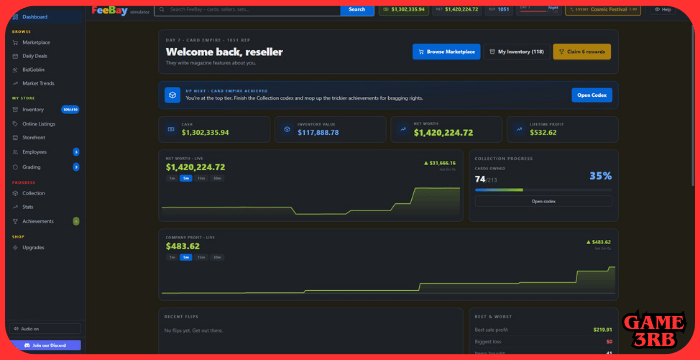The image size is (700, 360).
Task: Click the 'Welcome back, reseller' heading
Action: (x=224, y=52)
